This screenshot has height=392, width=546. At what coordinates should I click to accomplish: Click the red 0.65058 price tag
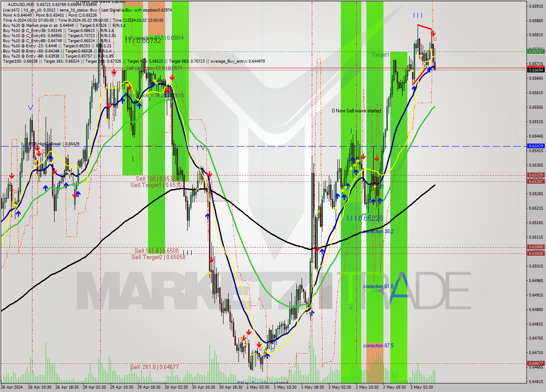[x=536, y=254]
